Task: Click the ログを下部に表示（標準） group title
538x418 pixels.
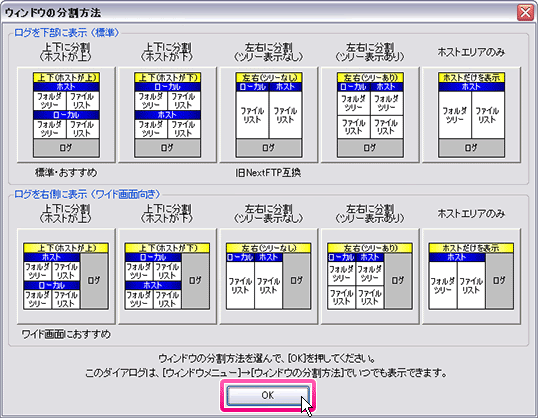Action: click(67, 33)
